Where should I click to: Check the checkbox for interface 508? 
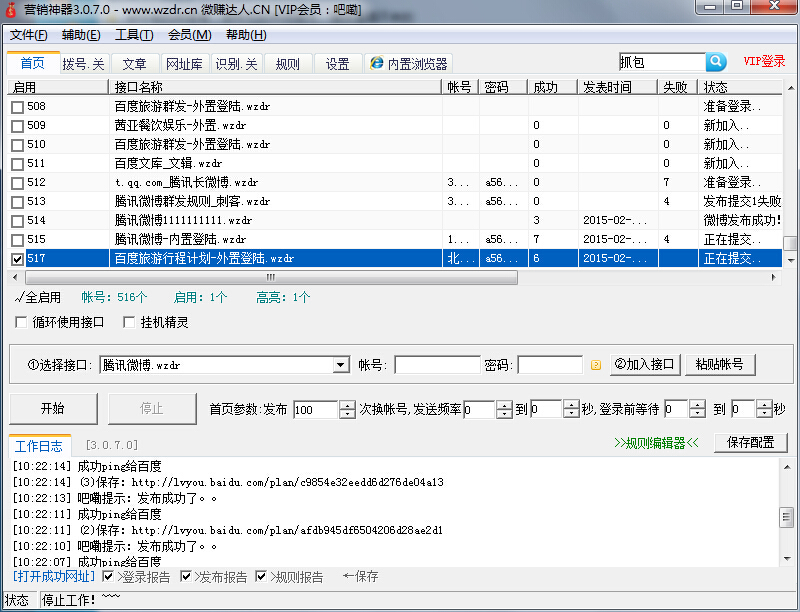tap(17, 108)
